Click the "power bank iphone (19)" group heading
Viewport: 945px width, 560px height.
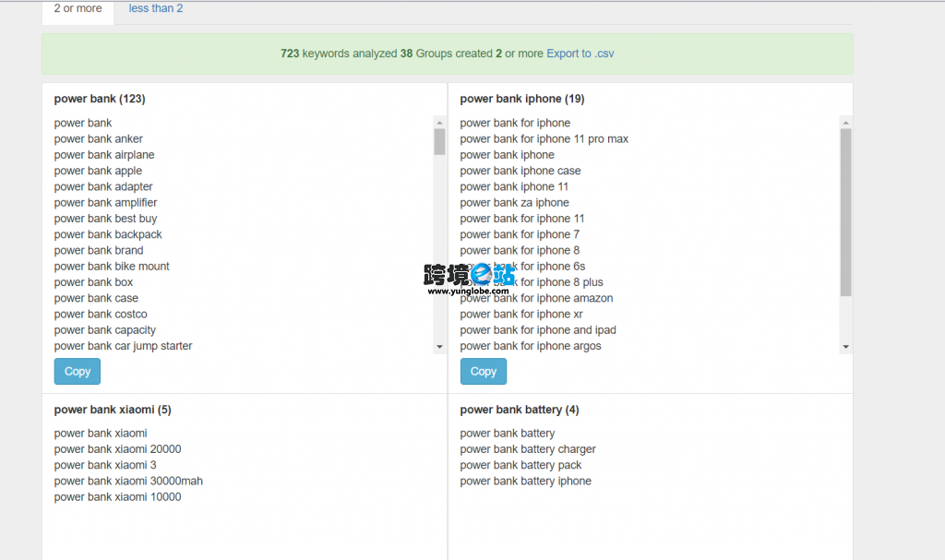click(x=522, y=99)
